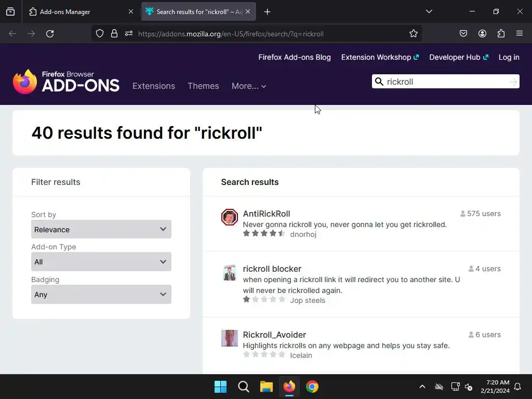Click the AntiRickRoll add-on icon
Viewport: 532px width, 399px height.
pyautogui.click(x=229, y=217)
